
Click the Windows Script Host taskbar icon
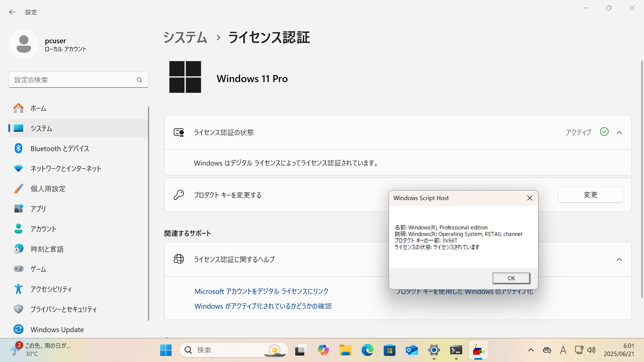coord(478,350)
